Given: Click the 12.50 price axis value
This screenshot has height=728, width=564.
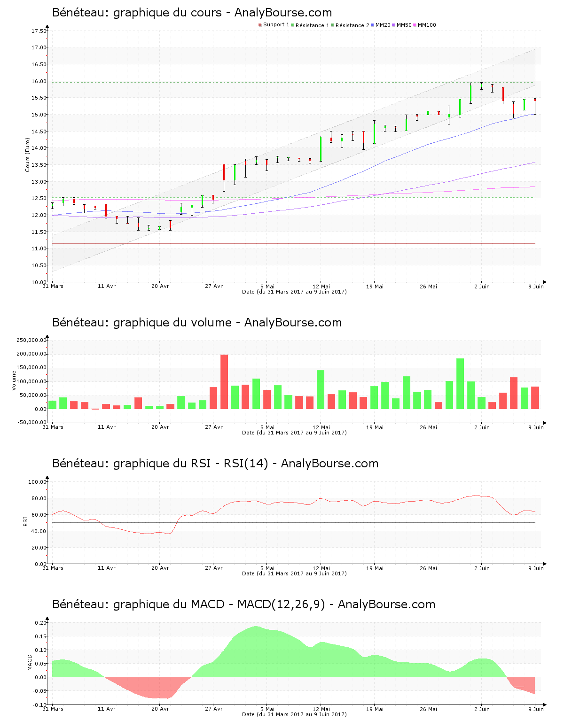Looking at the screenshot, I should click(x=39, y=198).
